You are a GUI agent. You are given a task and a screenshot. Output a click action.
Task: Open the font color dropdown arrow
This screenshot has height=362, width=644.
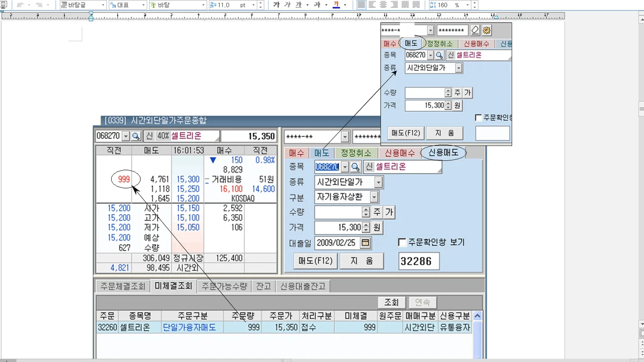click(345, 5)
